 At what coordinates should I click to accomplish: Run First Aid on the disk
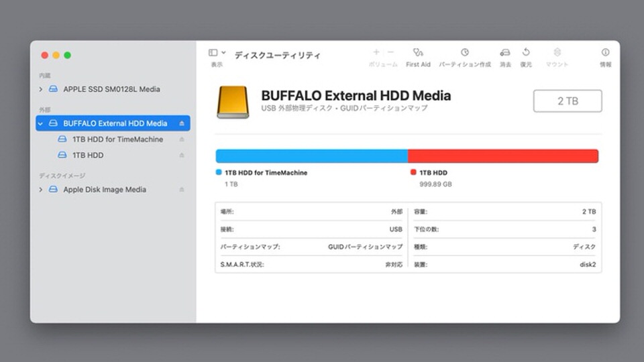pos(418,52)
